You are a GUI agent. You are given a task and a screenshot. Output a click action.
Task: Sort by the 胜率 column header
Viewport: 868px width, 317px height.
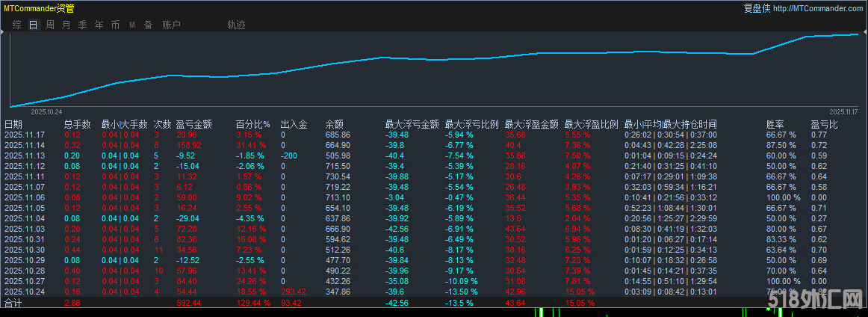775,125
